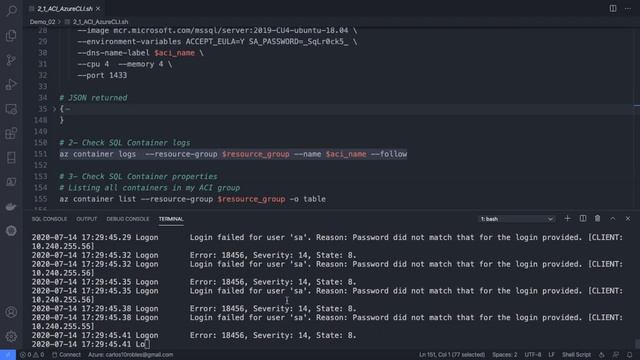Click the 2_1_ACI_AzureCLI.sh breadcrumb
This screenshot has height=360, width=640.
click(100, 22)
